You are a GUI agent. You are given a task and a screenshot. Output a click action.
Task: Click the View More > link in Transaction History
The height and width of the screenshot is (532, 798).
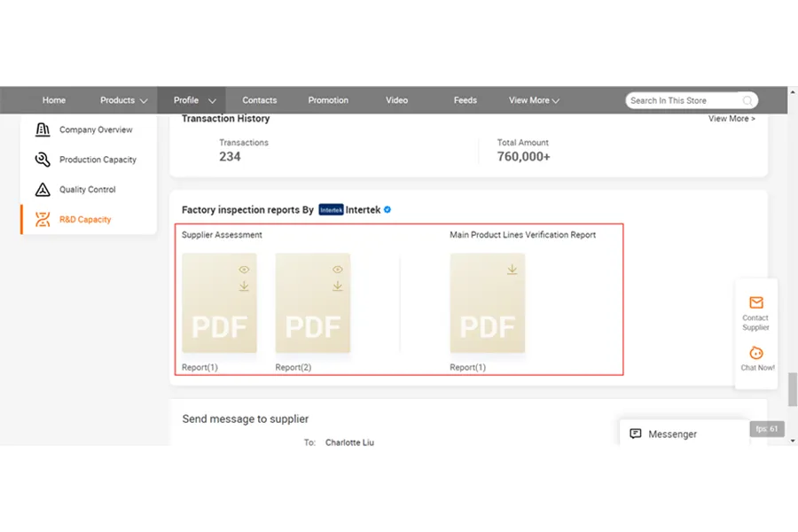pyautogui.click(x=731, y=119)
